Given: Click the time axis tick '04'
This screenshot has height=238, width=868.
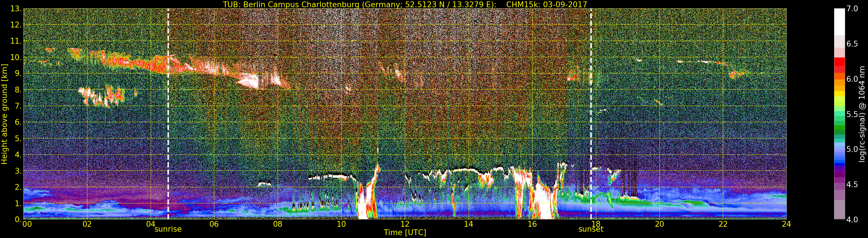Looking at the screenshot, I should [x=151, y=224].
